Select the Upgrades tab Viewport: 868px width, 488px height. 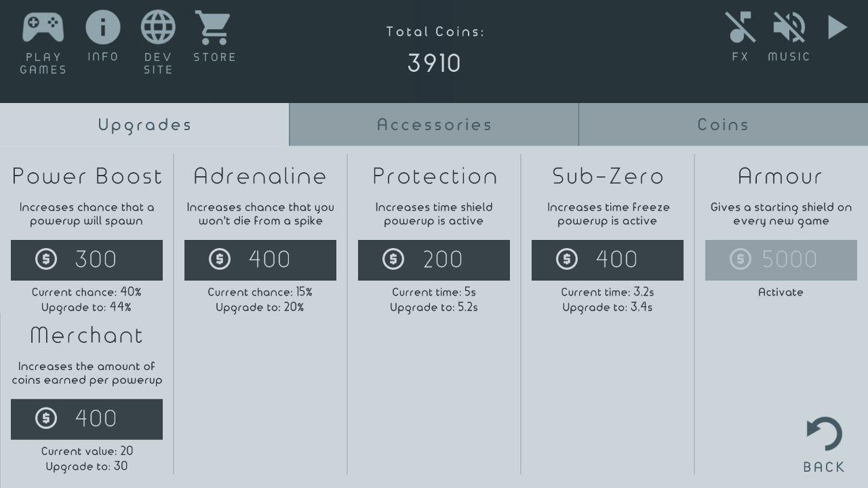144,125
